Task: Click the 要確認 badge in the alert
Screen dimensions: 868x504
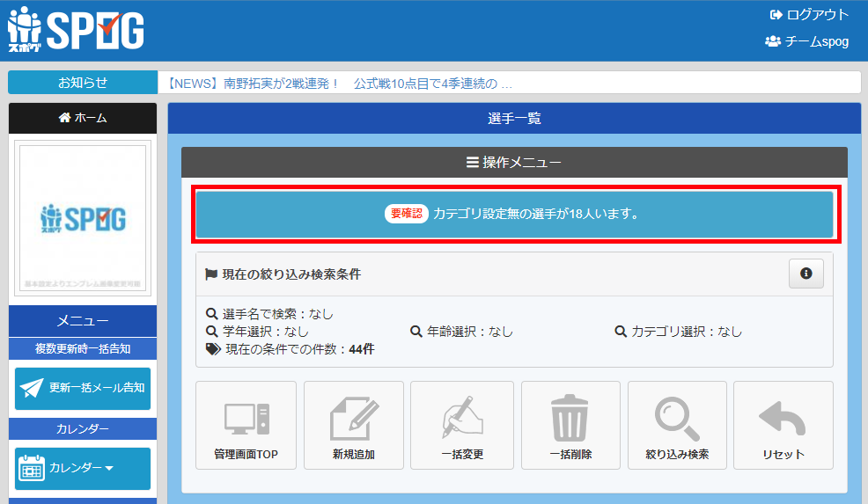Action: pyautogui.click(x=407, y=214)
